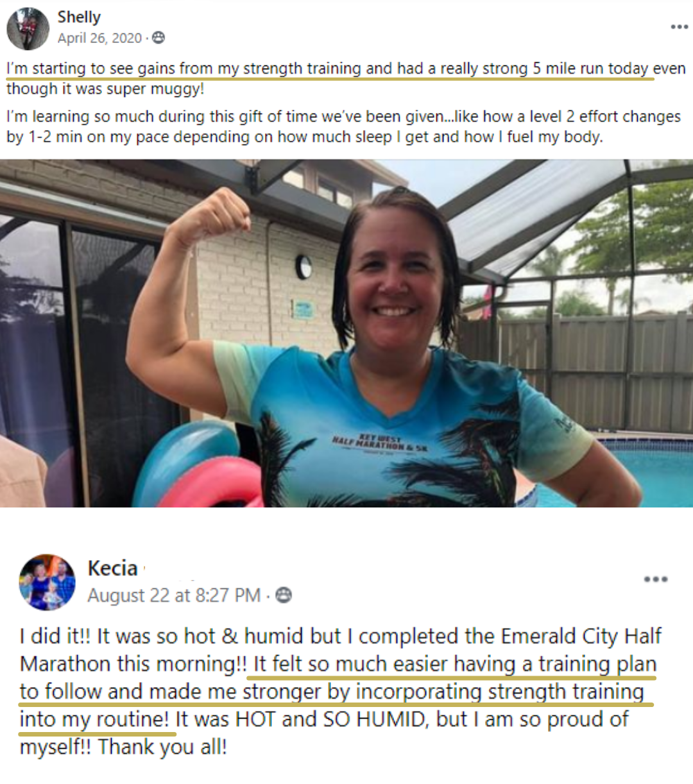Open the August 22 at 8:27 PM timestamp
The image size is (693, 784).
coord(174,596)
